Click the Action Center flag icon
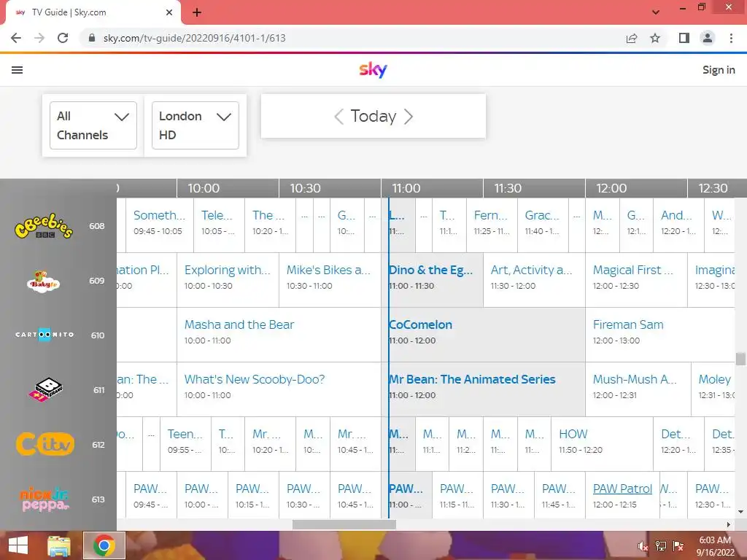Viewport: 747px width, 560px height. (678, 546)
